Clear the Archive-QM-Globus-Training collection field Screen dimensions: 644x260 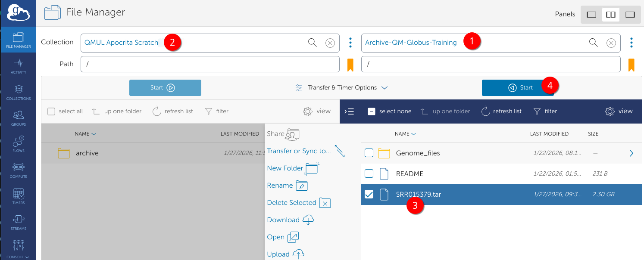coord(611,43)
